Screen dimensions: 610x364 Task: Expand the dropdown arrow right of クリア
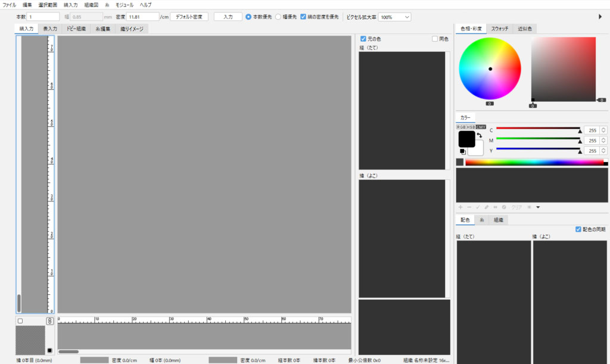(x=538, y=207)
